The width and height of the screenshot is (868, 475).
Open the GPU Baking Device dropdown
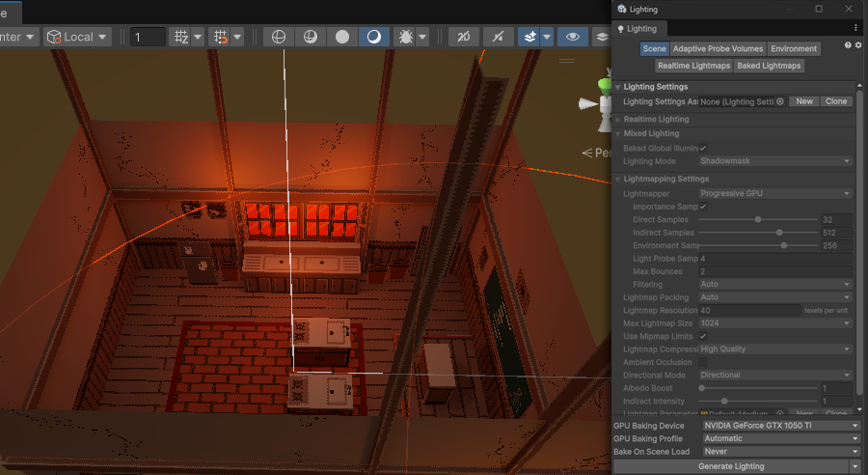pos(779,425)
